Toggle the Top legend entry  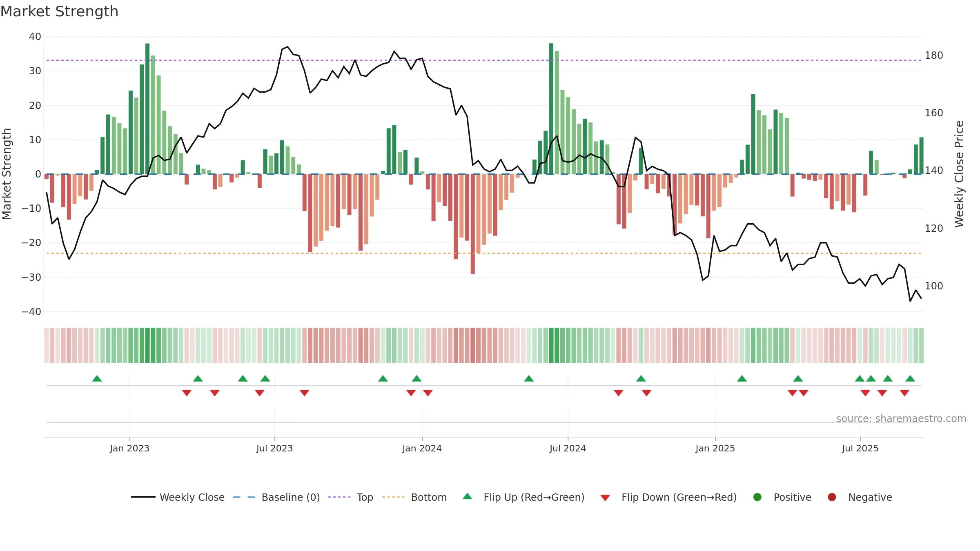coord(351,497)
